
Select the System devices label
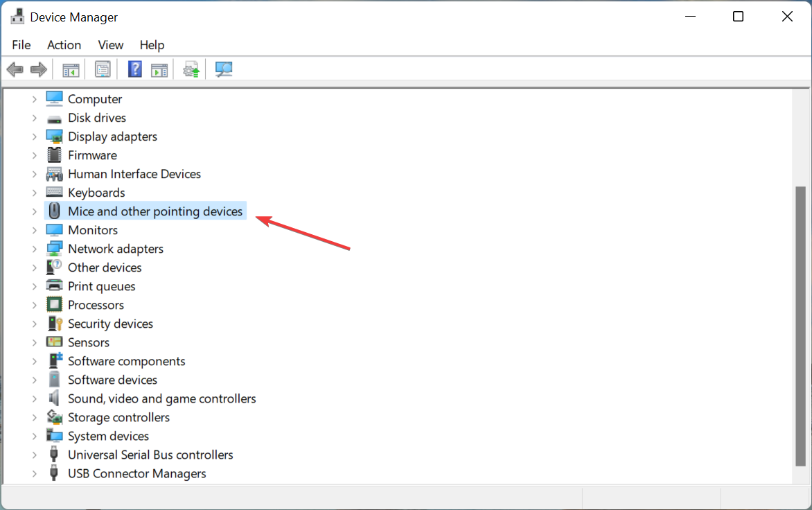[x=108, y=436]
